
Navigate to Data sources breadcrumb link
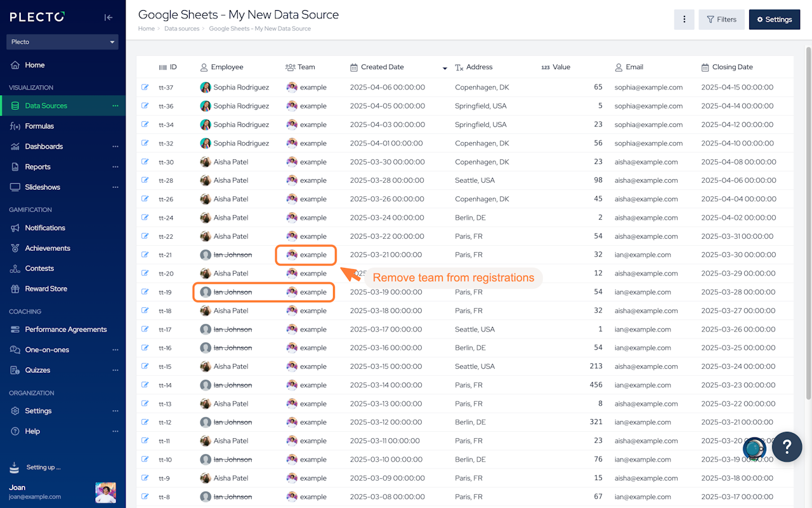point(181,29)
